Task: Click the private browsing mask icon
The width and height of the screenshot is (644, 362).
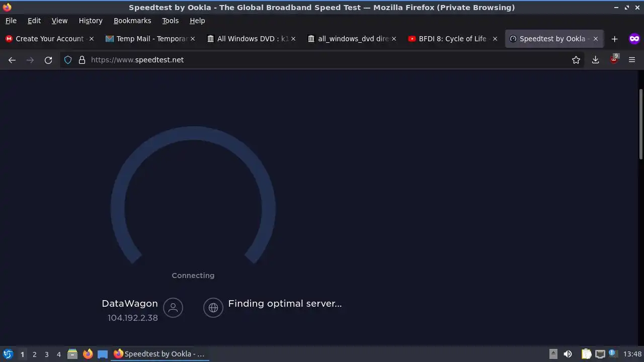Action: point(634,39)
